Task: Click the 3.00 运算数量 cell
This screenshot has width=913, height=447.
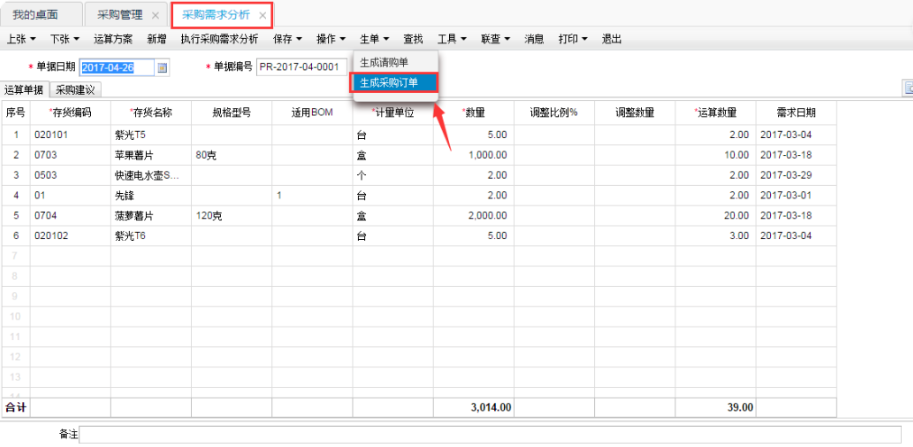Action: tap(716, 236)
